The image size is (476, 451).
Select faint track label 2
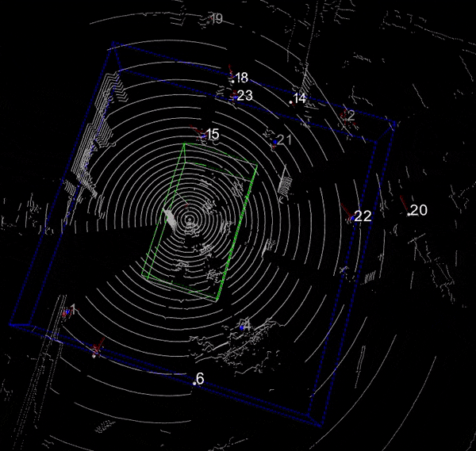pos(351,115)
